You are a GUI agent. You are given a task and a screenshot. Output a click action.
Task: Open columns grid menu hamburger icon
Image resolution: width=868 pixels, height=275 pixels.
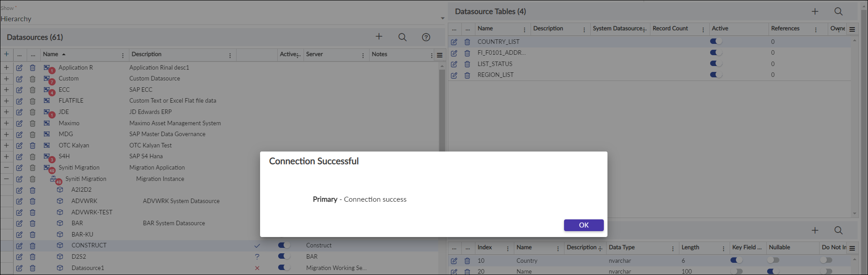tap(852, 248)
